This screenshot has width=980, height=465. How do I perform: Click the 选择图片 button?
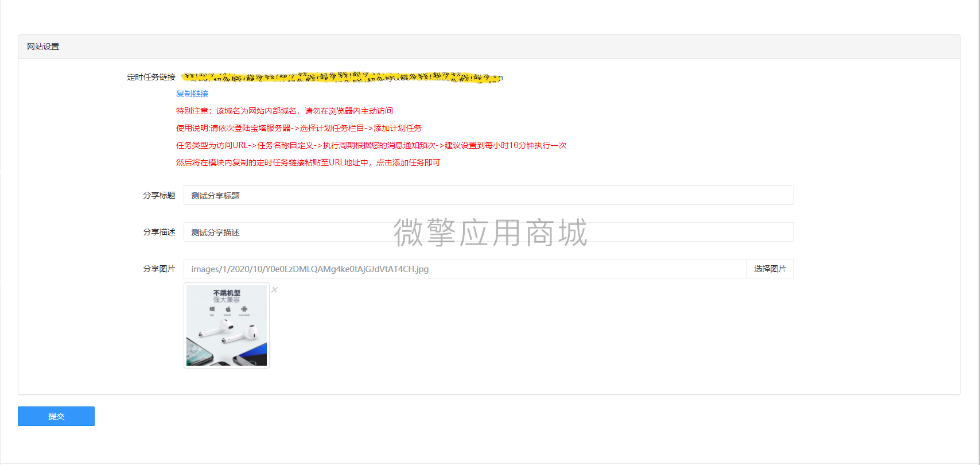(x=770, y=269)
